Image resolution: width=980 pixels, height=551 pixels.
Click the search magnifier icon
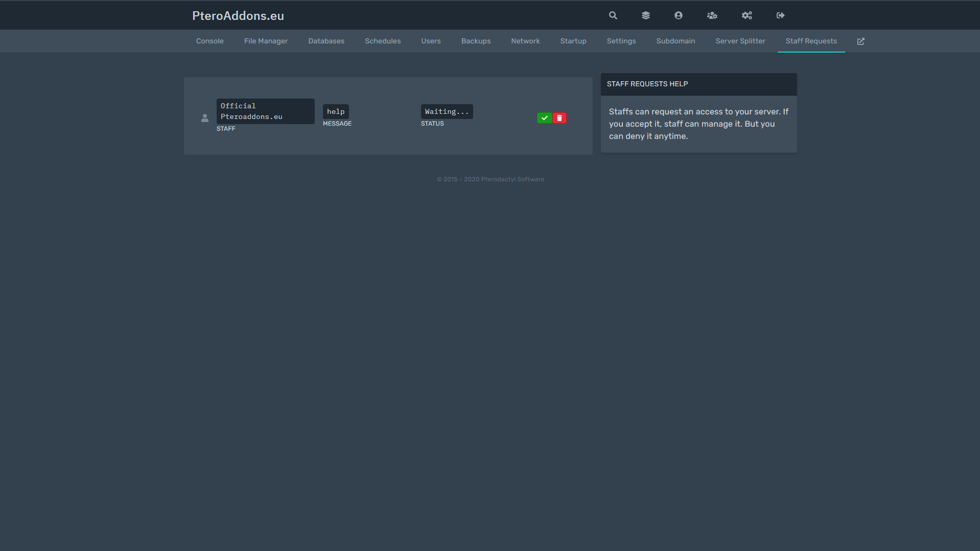click(613, 15)
